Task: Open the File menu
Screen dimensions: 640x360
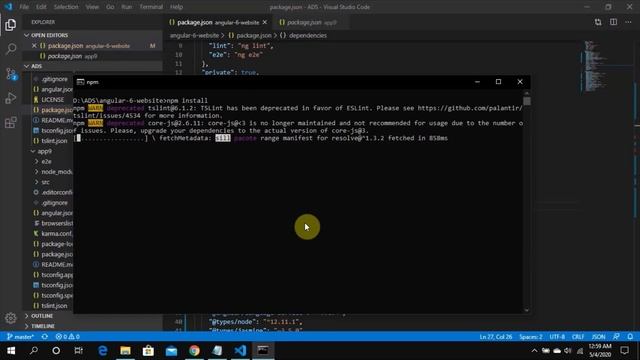Action: (24, 7)
